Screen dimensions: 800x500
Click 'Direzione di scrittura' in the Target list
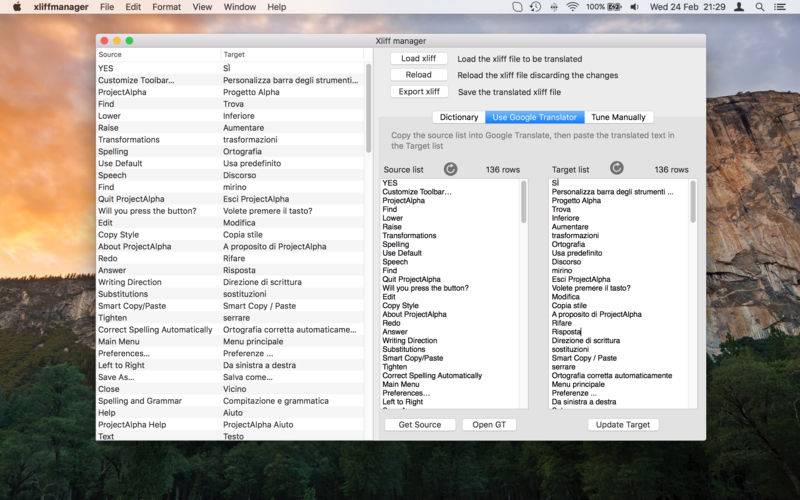click(x=586, y=340)
